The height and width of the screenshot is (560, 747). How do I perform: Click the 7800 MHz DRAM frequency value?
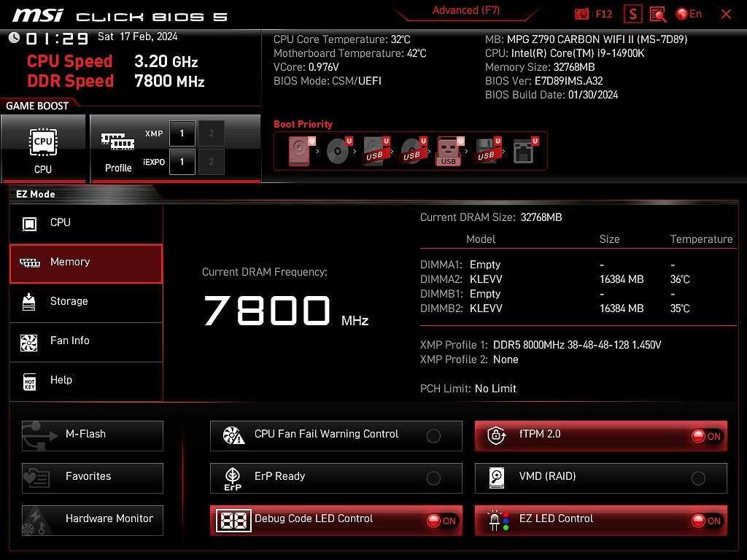tap(286, 311)
